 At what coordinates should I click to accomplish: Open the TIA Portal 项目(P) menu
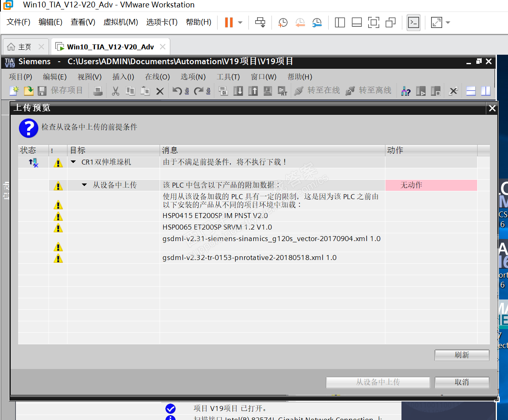21,77
